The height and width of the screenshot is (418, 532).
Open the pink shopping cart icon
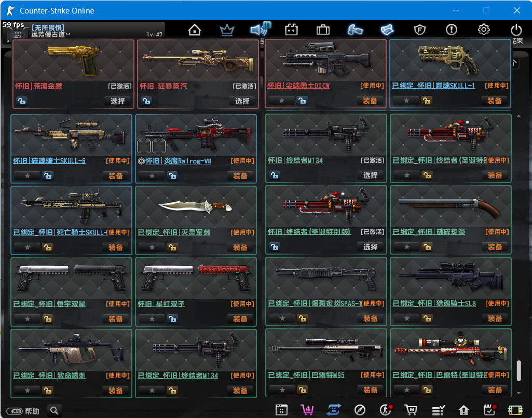[307, 410]
